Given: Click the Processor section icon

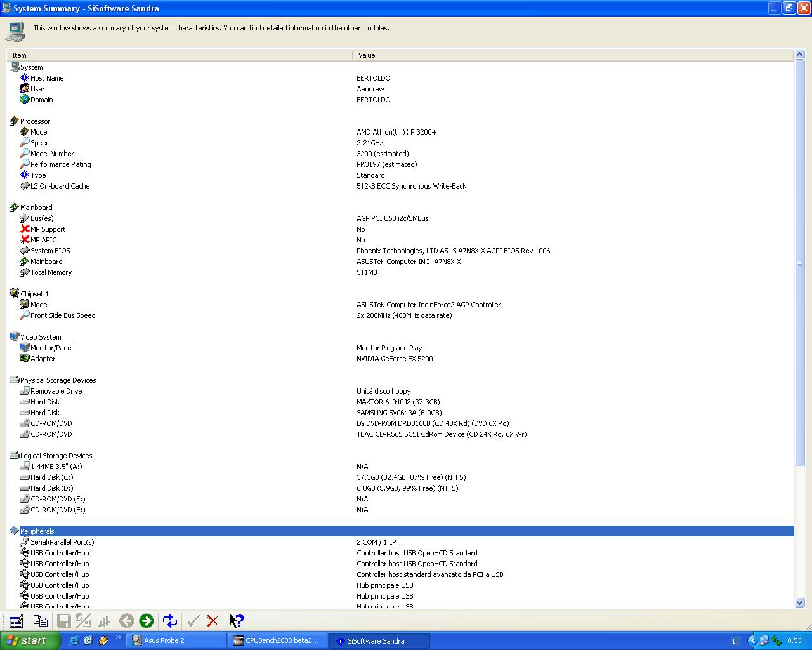Looking at the screenshot, I should (15, 121).
